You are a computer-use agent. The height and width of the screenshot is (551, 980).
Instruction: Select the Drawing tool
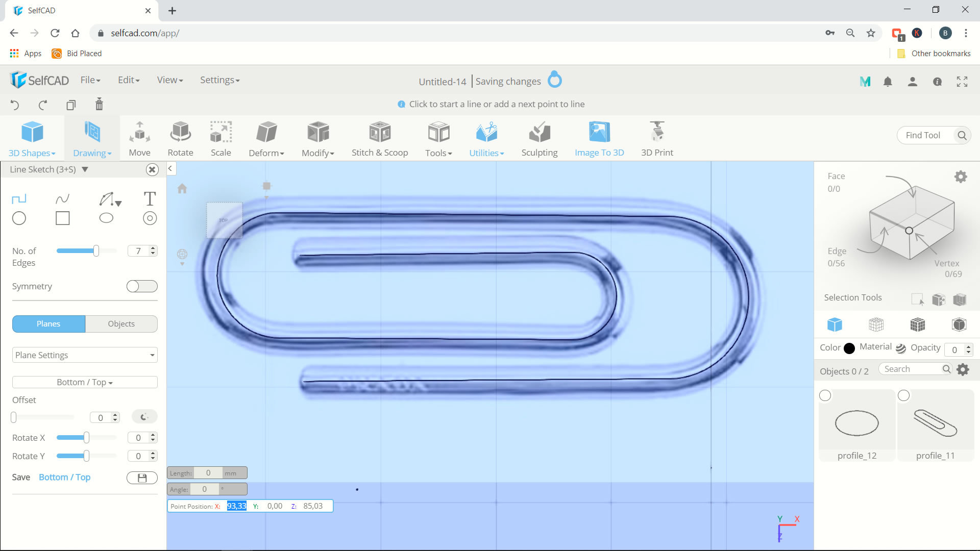click(91, 138)
